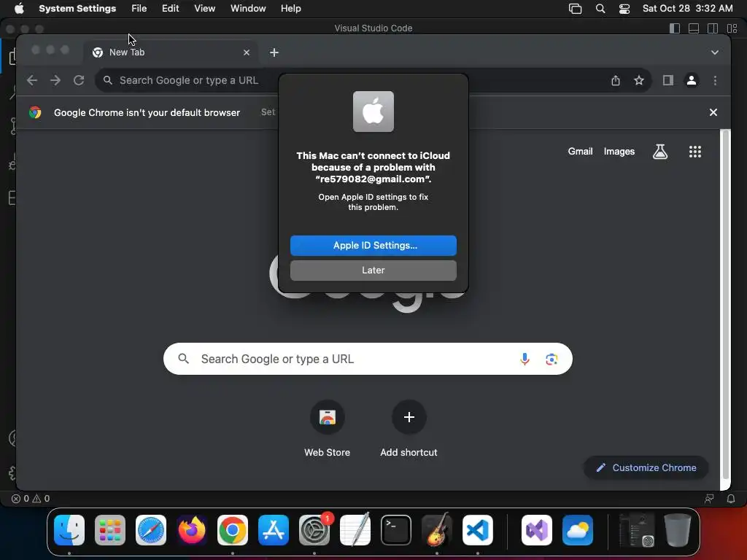
Task: Reload the Chrome page
Action: pos(79,80)
